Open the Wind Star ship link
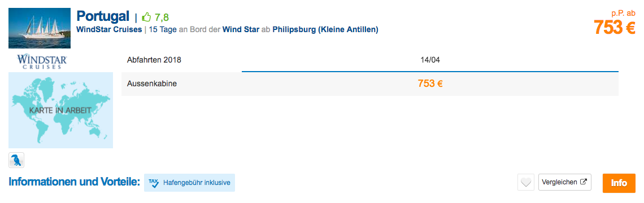Screen dimensions: 644x203 [241, 29]
